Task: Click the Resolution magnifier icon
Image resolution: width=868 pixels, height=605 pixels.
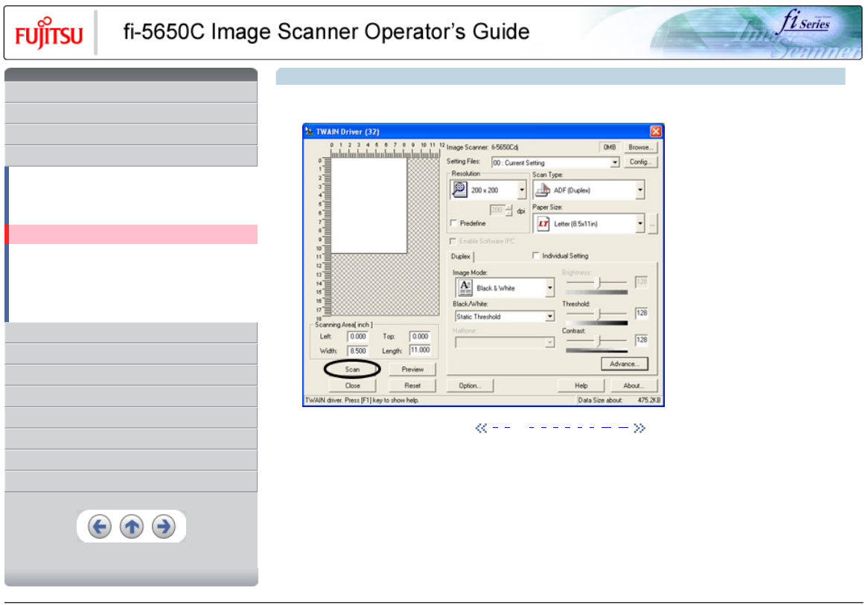Action: 459,190
